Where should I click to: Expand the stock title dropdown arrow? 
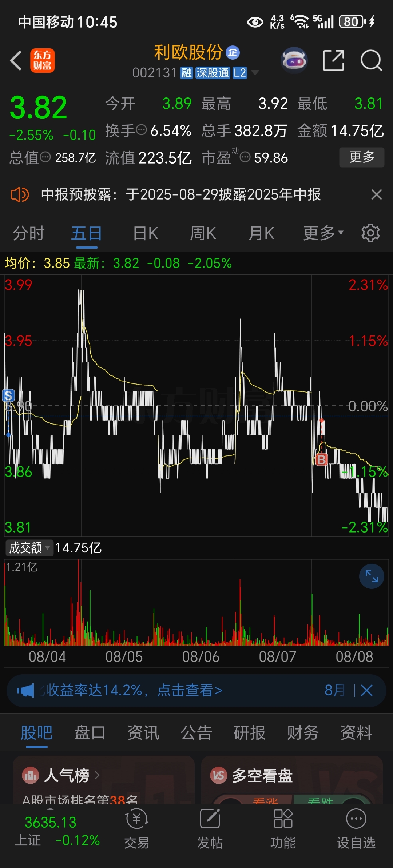click(255, 73)
